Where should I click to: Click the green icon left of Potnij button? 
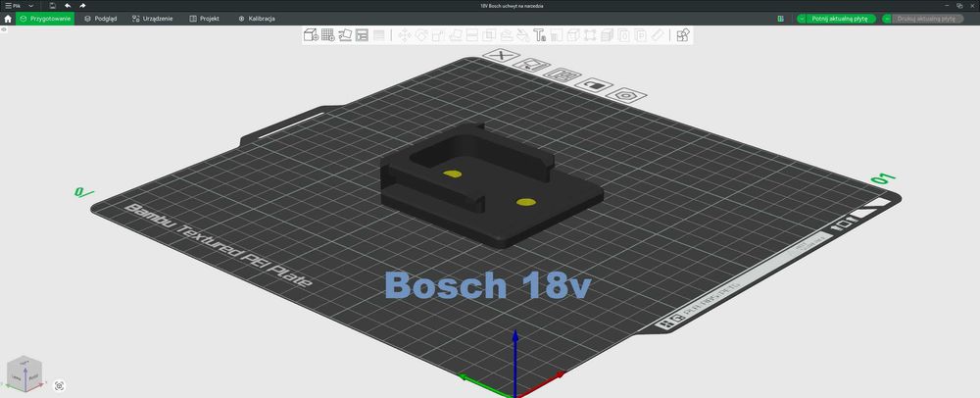pyautogui.click(x=781, y=19)
